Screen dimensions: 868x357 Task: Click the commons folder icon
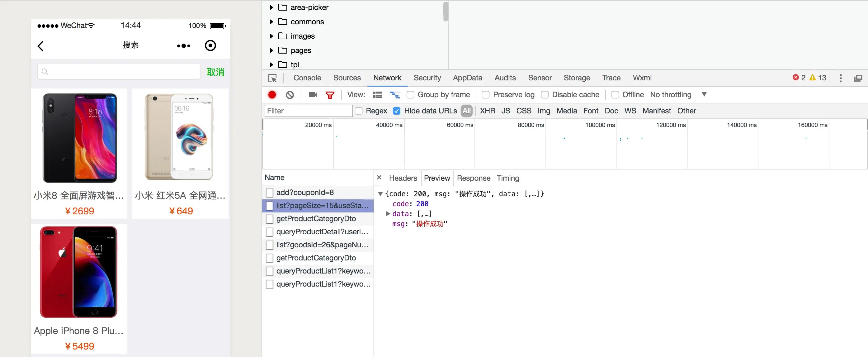(282, 21)
